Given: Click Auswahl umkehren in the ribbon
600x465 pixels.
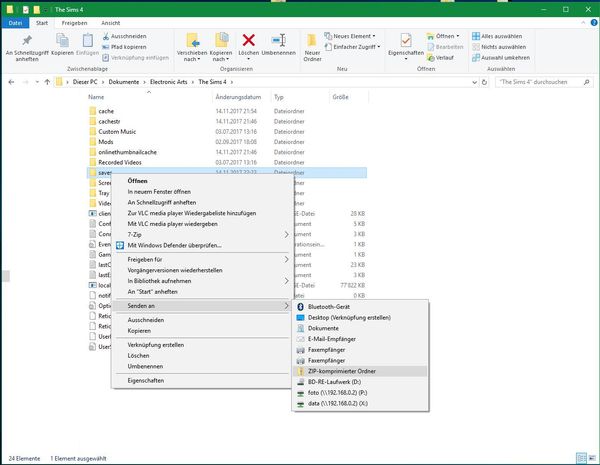Looking at the screenshot, I should (x=501, y=57).
